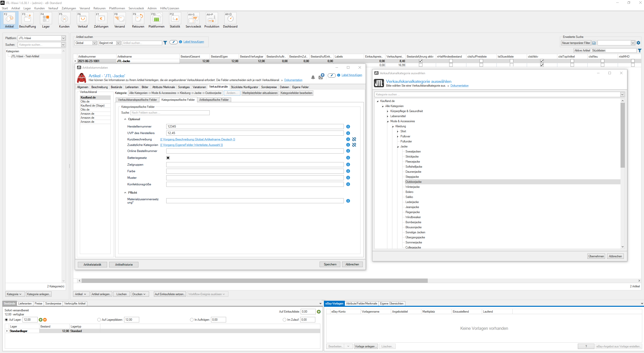Open the Plattformen menu in menu bar
The image size is (644, 353).
click(x=117, y=8)
